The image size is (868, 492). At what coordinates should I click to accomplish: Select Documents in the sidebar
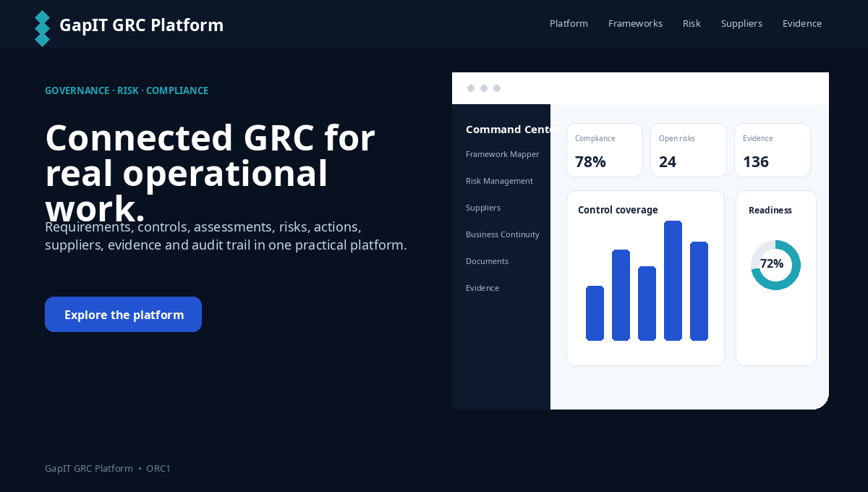tap(487, 261)
